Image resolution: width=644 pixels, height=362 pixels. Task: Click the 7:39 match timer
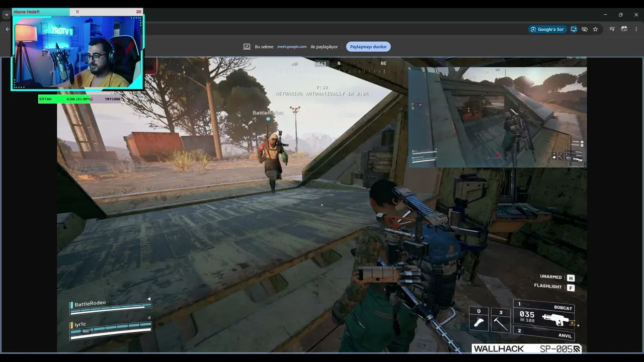(x=322, y=87)
